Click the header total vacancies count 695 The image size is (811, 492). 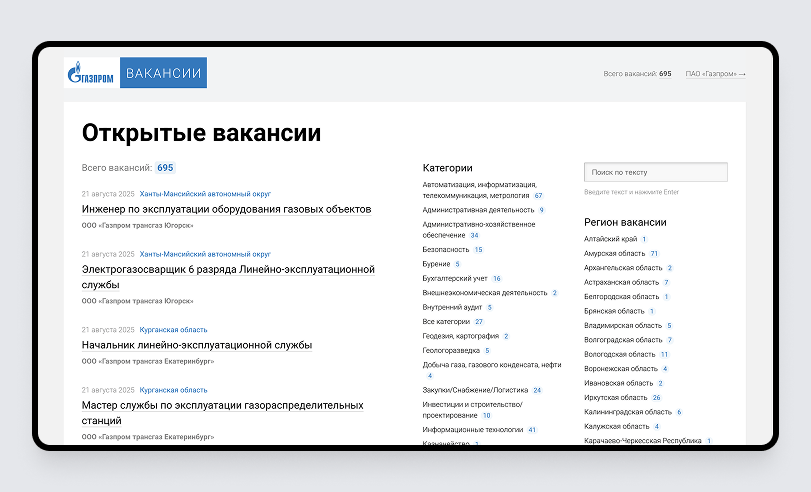(665, 74)
